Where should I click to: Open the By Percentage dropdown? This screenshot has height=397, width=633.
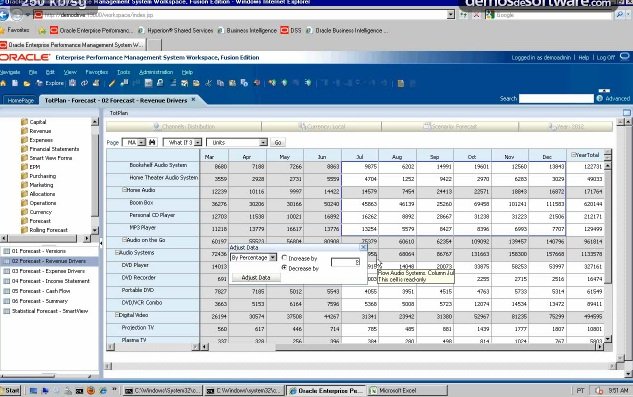click(x=273, y=258)
